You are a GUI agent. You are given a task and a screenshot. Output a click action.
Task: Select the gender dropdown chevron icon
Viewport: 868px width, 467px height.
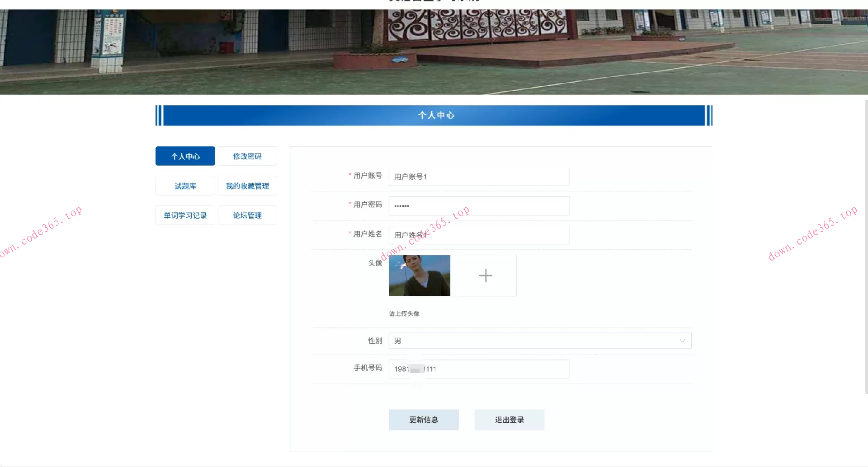click(683, 341)
